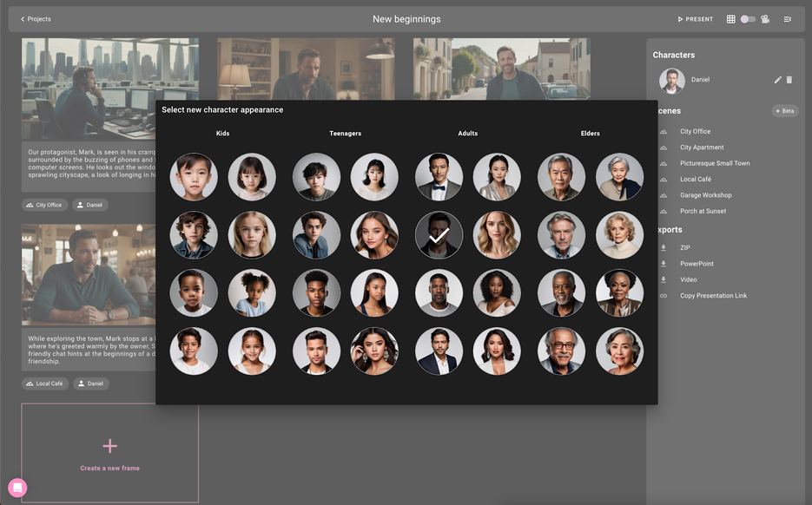Select the elder woman portrait in the bottom row

619,351
